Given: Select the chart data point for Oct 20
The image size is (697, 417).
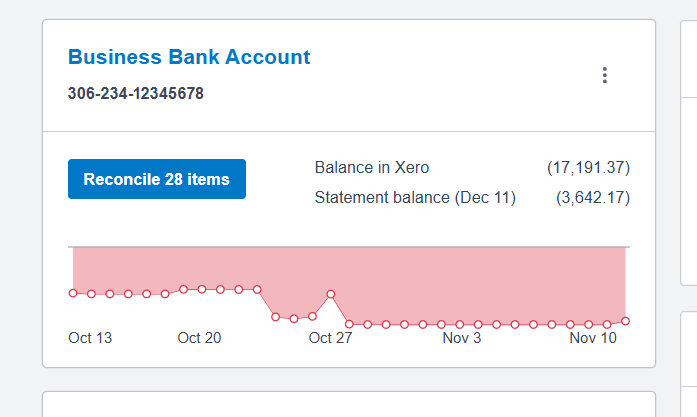Looking at the screenshot, I should 202,289.
